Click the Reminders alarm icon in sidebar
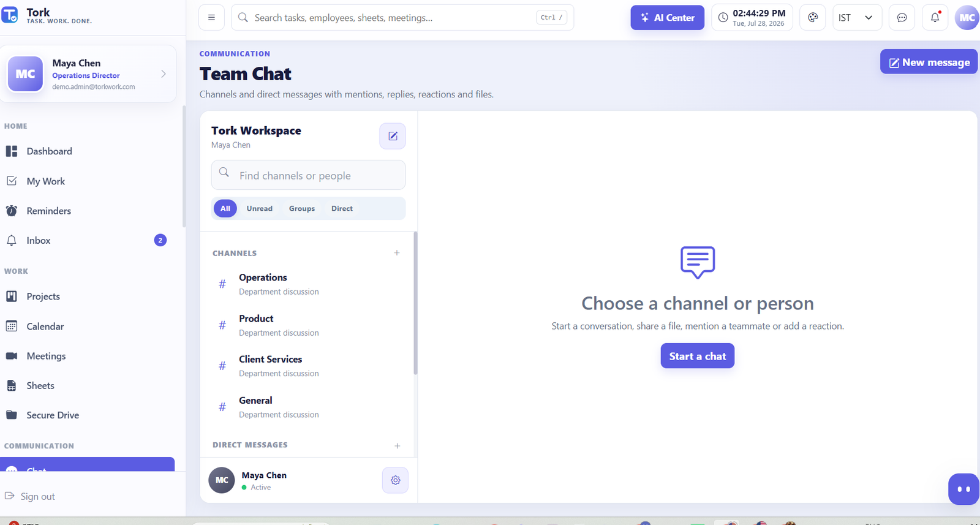980x525 pixels. click(12, 211)
